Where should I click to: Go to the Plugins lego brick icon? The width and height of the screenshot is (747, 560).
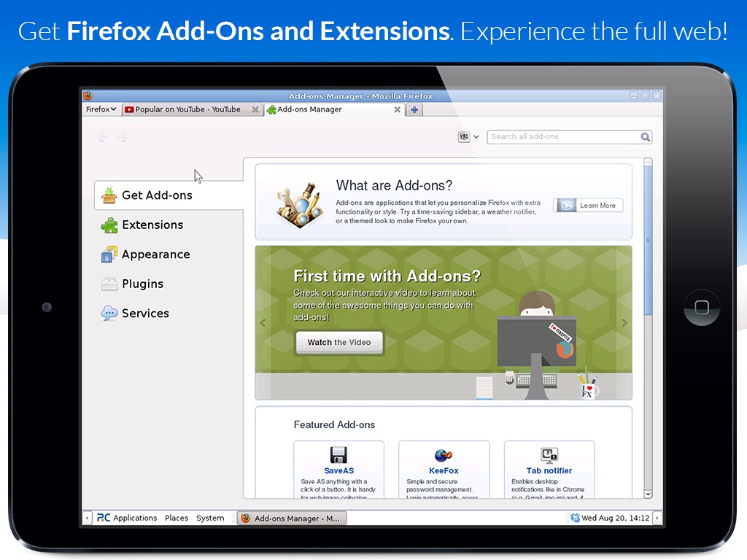(109, 284)
